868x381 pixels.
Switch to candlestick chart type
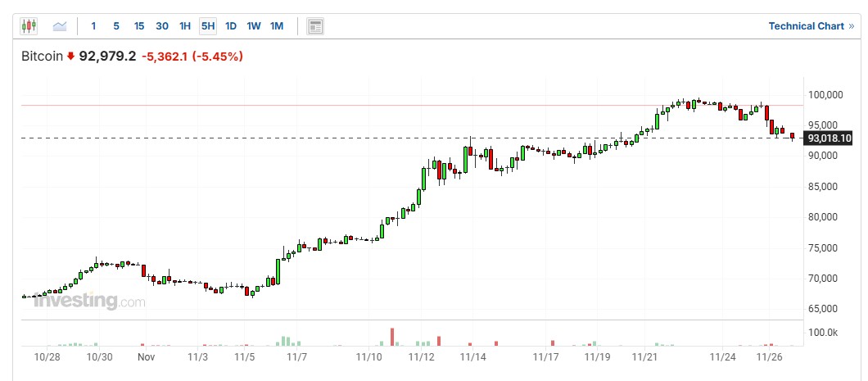coord(29,26)
